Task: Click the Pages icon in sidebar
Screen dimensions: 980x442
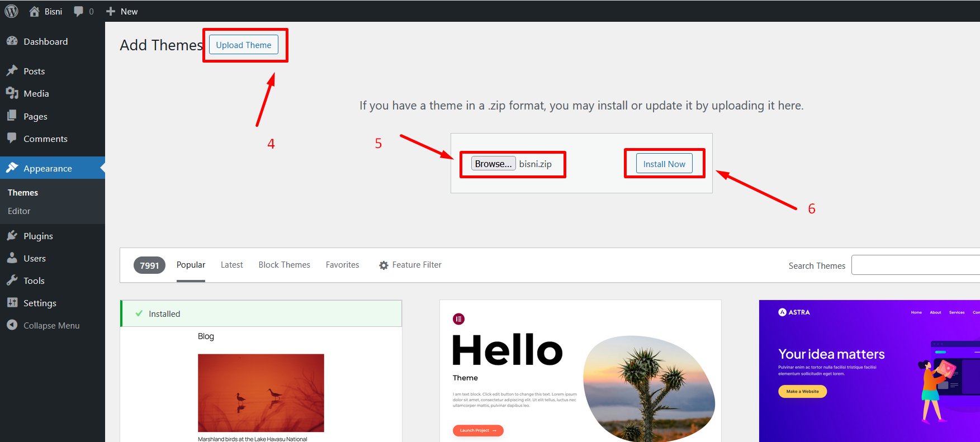Action: tap(12, 116)
